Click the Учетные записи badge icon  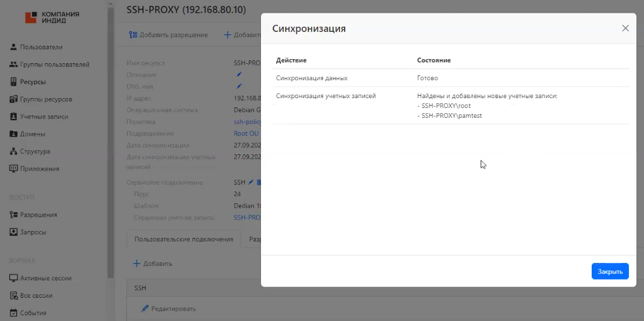[14, 117]
